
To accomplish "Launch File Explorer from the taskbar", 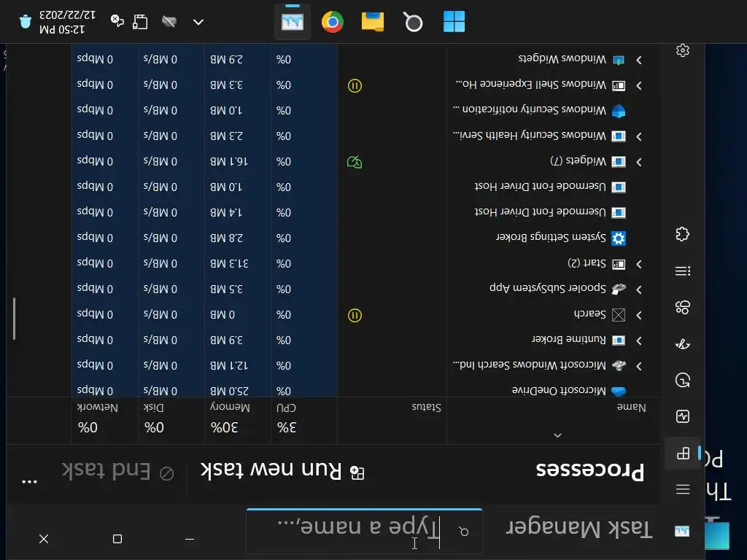I will click(x=373, y=22).
